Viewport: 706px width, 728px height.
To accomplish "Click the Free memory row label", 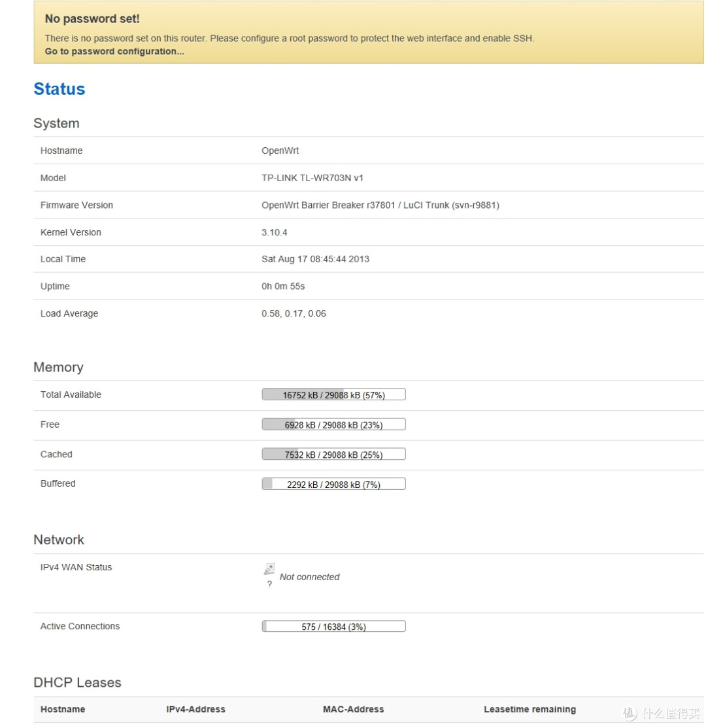I will pyautogui.click(x=50, y=425).
